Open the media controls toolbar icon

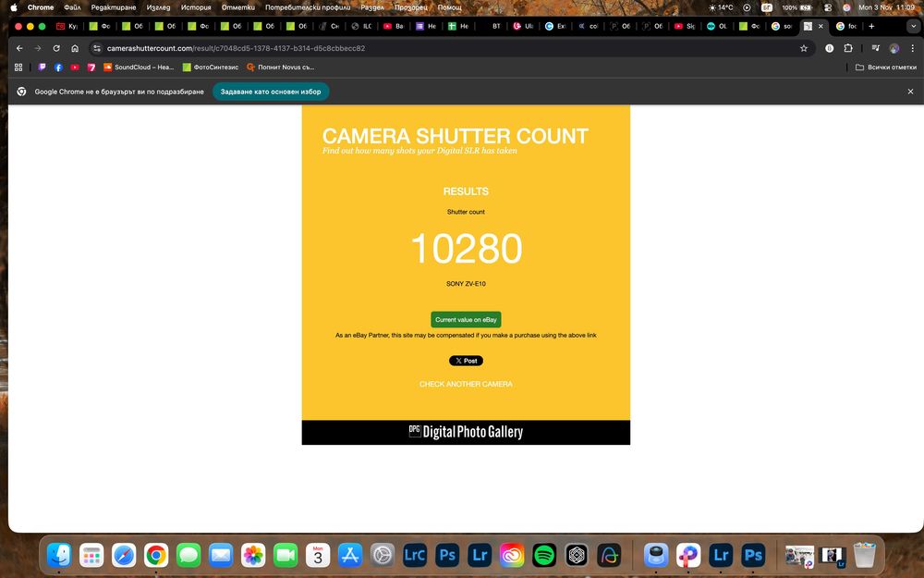pyautogui.click(x=876, y=48)
